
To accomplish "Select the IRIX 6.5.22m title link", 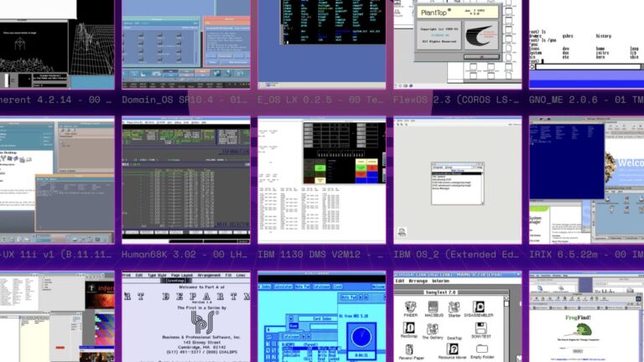I will click(x=586, y=255).
